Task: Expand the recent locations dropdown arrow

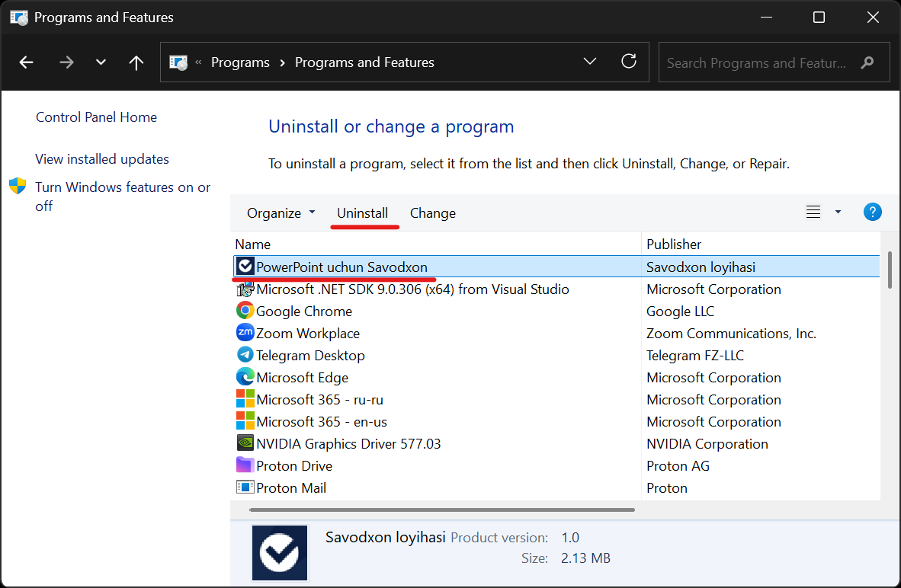Action: [x=101, y=62]
